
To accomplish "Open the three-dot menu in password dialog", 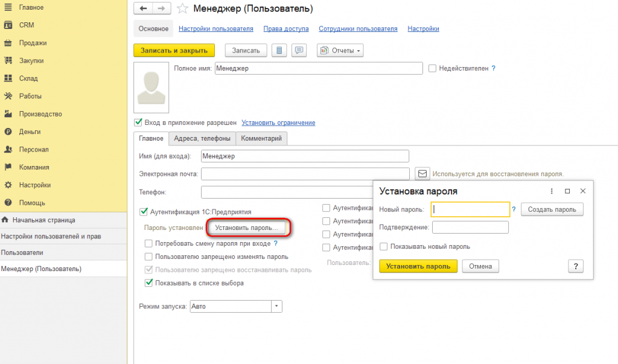I will click(552, 191).
